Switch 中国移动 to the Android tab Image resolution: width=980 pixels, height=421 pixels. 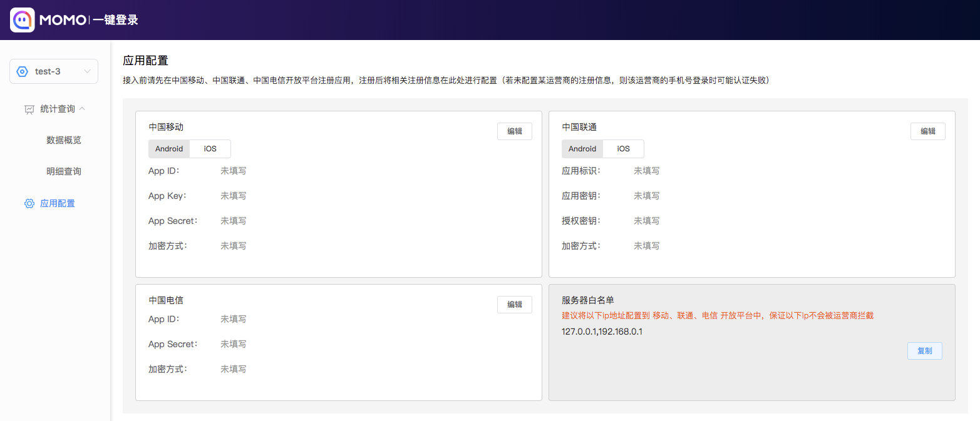tap(169, 149)
